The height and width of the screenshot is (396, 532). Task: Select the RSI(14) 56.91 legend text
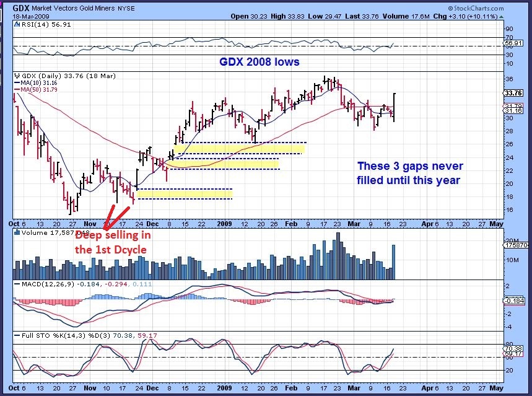(46, 24)
